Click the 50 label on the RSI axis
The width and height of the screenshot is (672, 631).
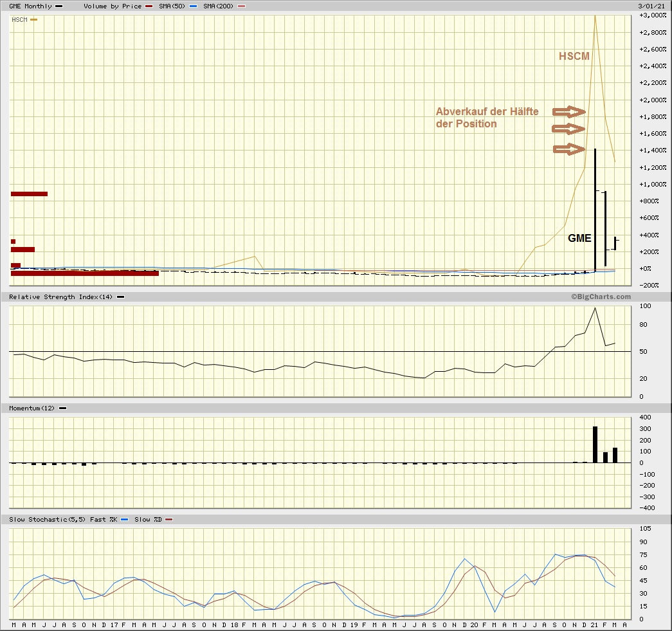(643, 351)
